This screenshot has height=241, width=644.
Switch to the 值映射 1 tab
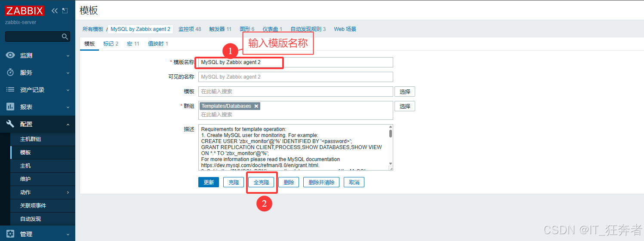158,44
